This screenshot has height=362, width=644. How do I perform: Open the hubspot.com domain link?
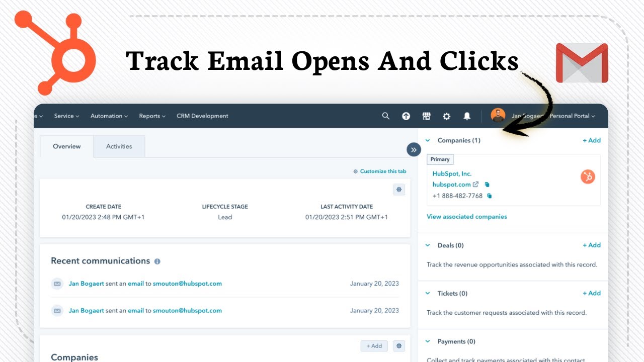pos(451,185)
